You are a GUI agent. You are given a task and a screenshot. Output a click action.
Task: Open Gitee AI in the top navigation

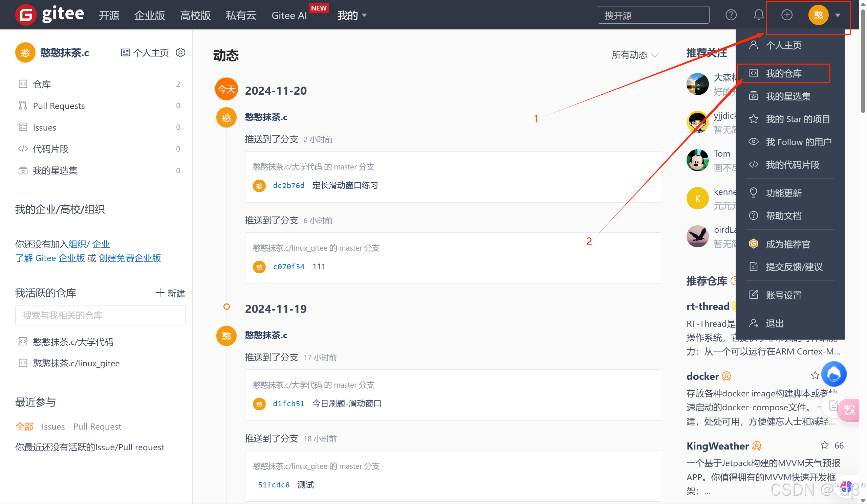289,16
